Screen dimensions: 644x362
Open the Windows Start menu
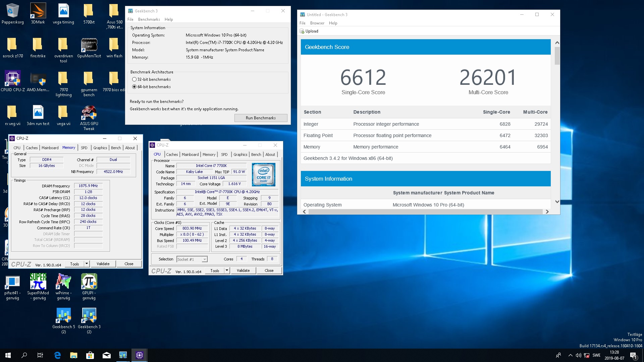pyautogui.click(x=8, y=355)
